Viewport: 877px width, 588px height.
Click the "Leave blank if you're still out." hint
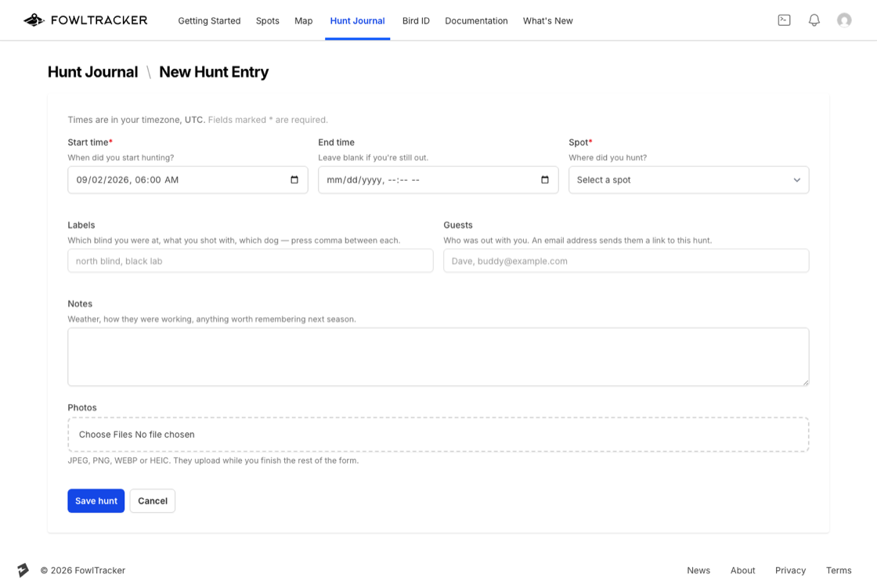(x=373, y=158)
